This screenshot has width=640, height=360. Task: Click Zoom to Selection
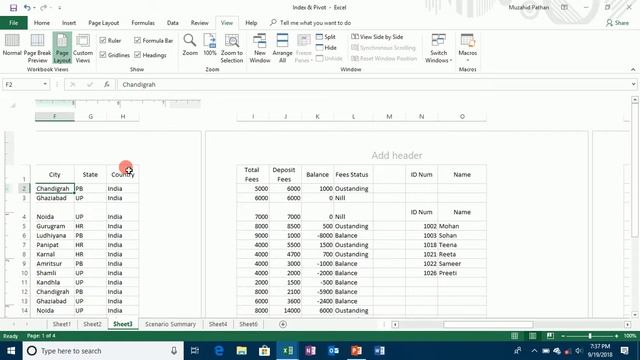point(232,48)
